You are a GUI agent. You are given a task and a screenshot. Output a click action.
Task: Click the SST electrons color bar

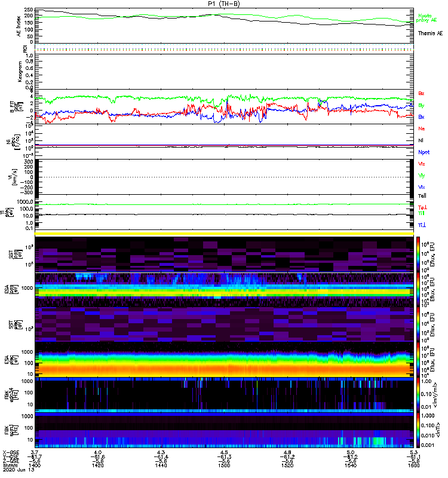[418, 324]
